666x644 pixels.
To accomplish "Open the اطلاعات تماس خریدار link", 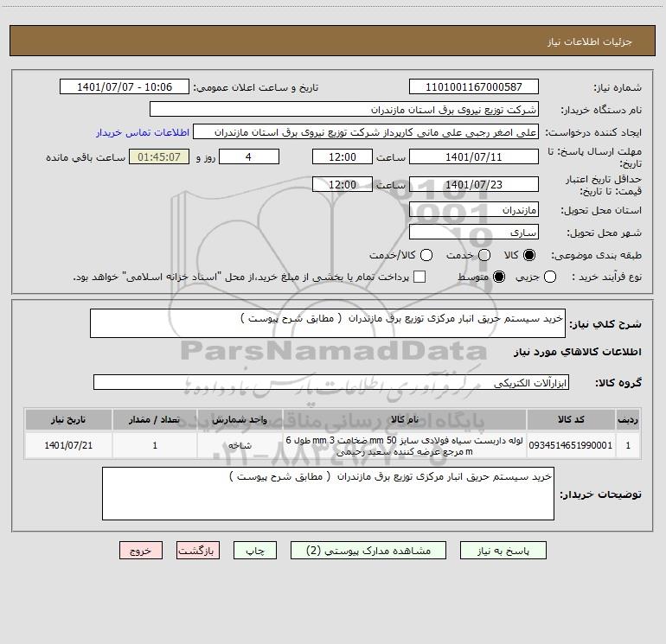I will pos(143,132).
